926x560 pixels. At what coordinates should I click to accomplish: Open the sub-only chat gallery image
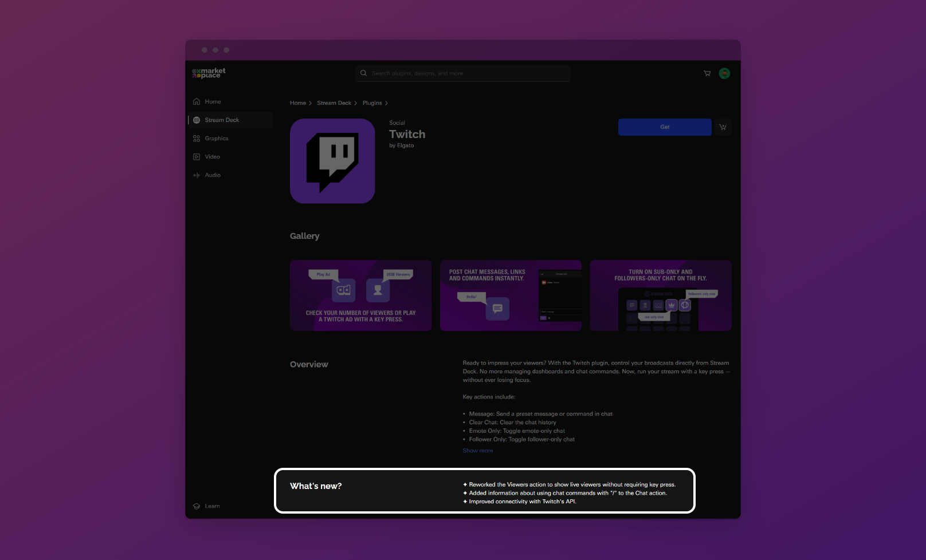point(660,295)
